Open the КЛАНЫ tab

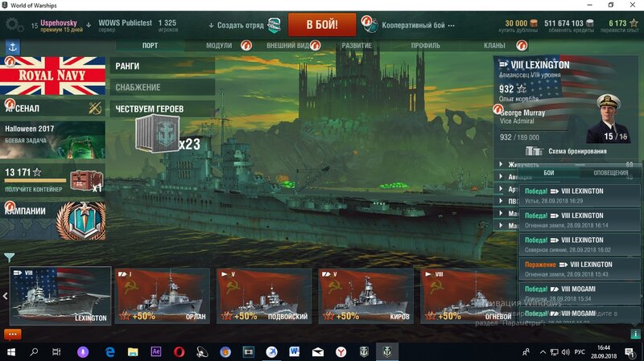click(x=494, y=46)
